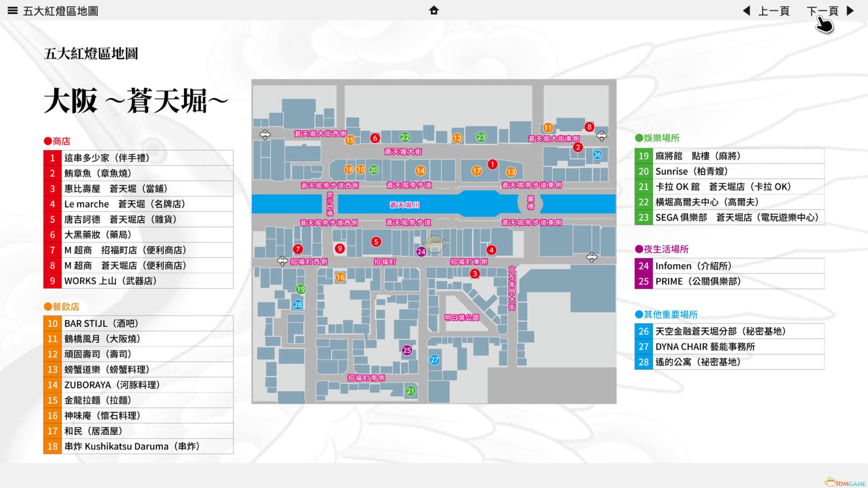This screenshot has width=868, height=488.
Task: Select list row 23 SEGA俱樂部
Action: 729,218
